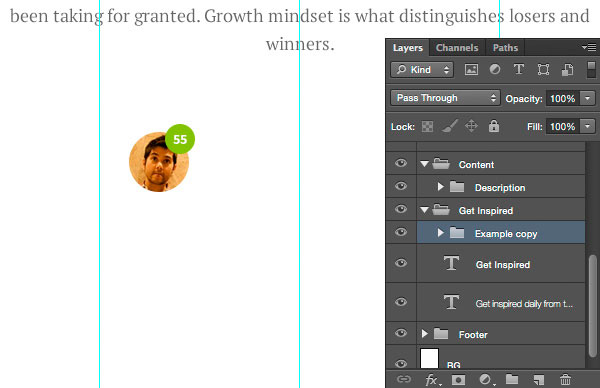Open the Fill slider dropdown arrow
600x388 pixels.
588,126
